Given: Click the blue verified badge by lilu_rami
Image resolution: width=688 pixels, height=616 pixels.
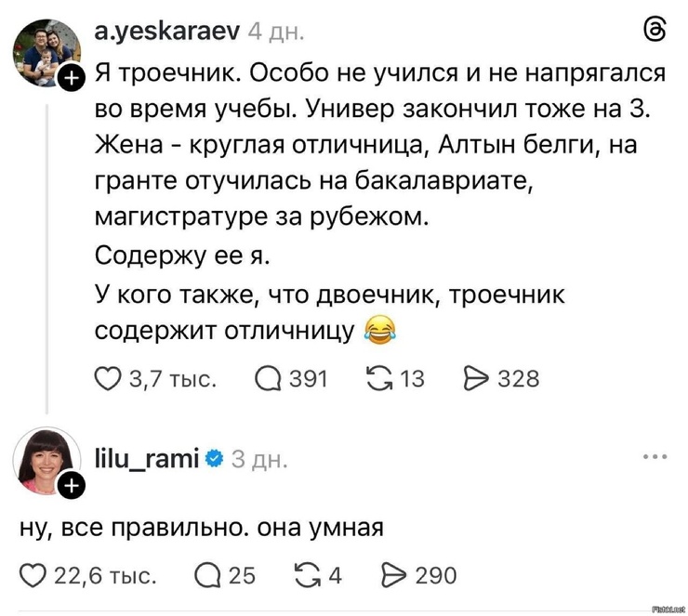Looking at the screenshot, I should pyautogui.click(x=213, y=457).
